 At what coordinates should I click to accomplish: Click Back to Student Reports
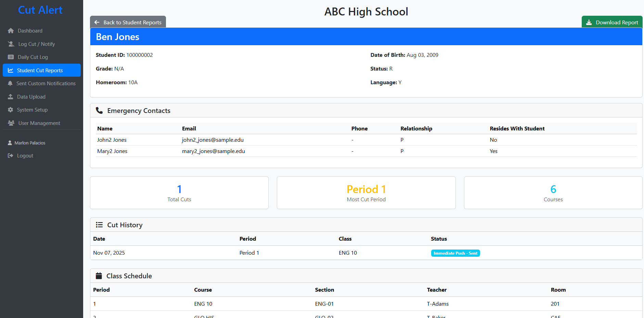[128, 22]
